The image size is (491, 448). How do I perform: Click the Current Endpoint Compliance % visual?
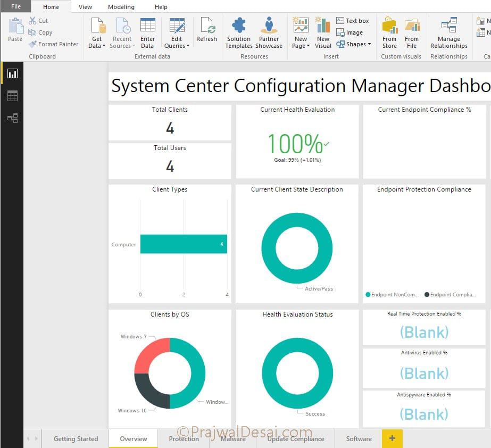point(424,142)
